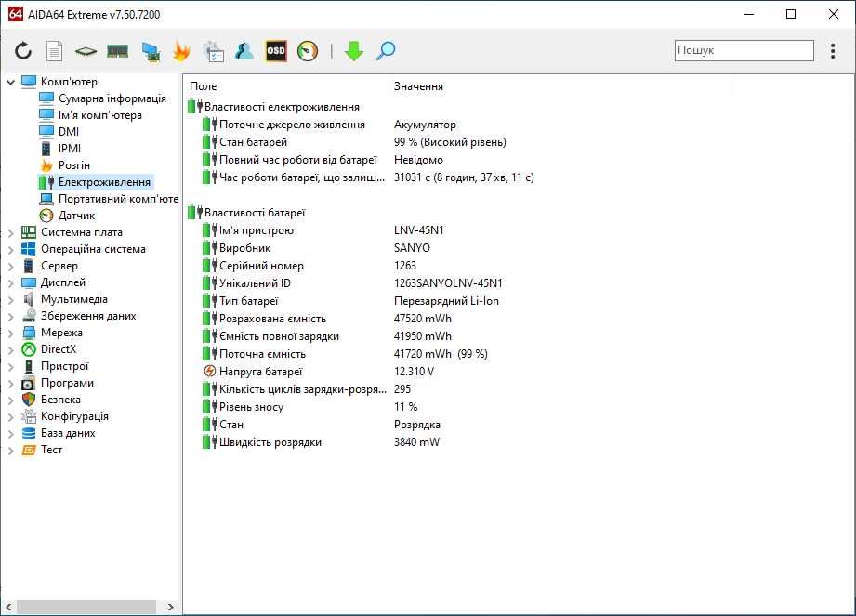Viewport: 856px width, 616px height.
Task: Expand the Мультимедіа tree node
Action: [10, 300]
